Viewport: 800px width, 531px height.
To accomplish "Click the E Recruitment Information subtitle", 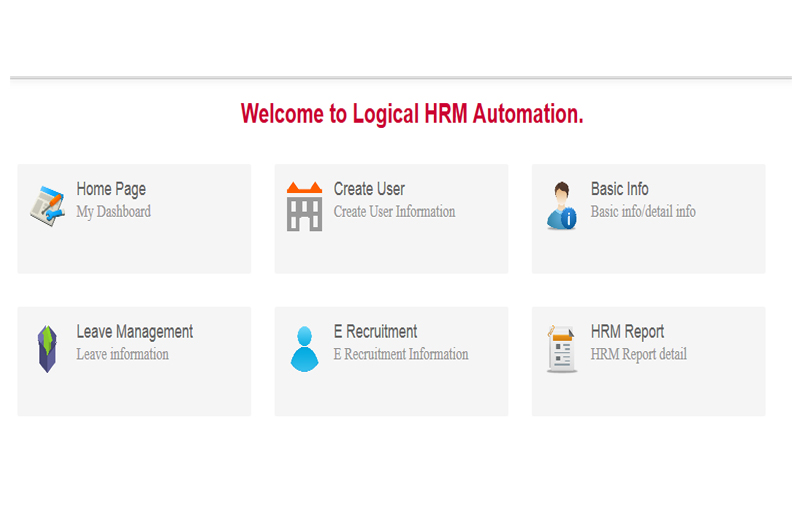I will coord(400,355).
